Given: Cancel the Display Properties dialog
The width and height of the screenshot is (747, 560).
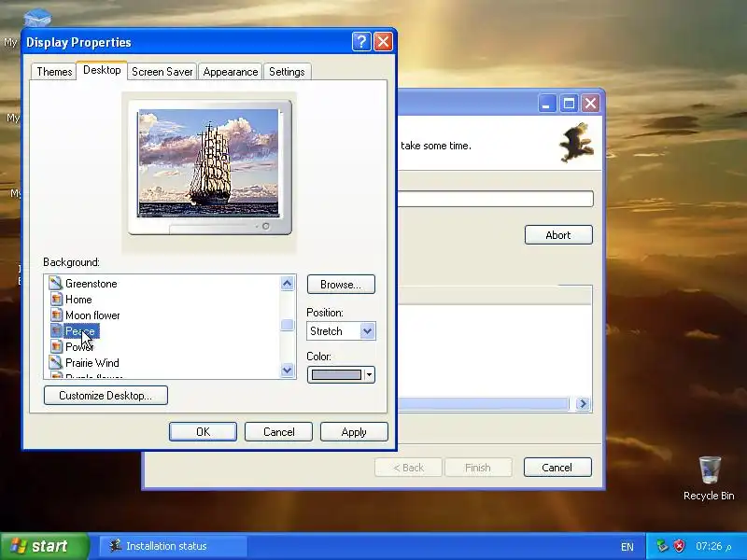Looking at the screenshot, I should point(278,432).
